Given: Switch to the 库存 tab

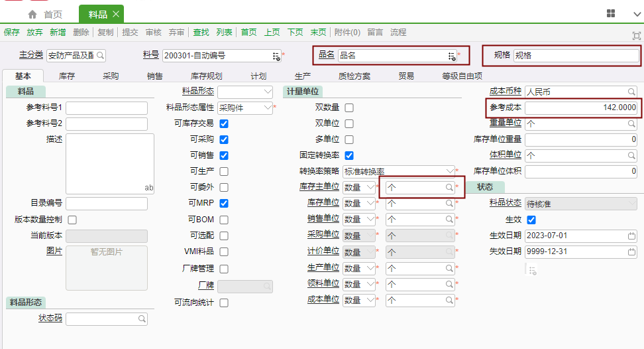Looking at the screenshot, I should [67, 76].
